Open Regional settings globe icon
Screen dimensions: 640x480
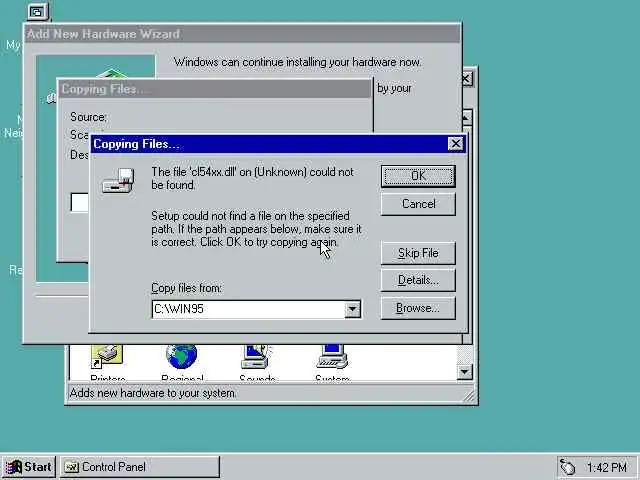click(182, 356)
